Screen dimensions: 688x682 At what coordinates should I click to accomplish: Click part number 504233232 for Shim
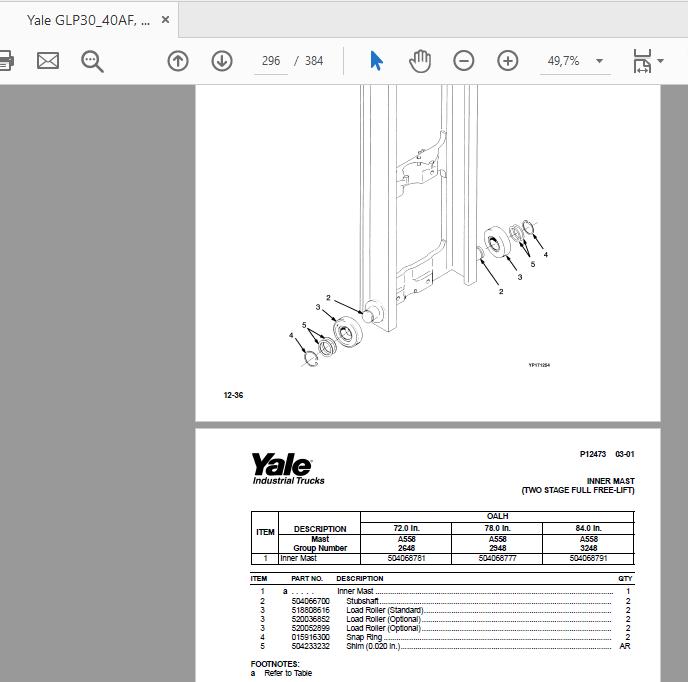click(311, 646)
